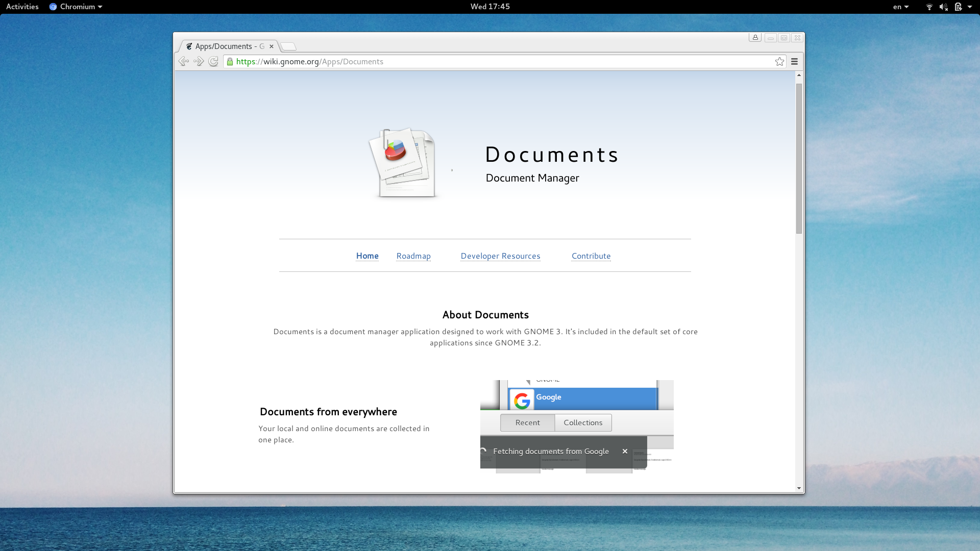The image size is (980, 551).
Task: Click the GNOME foot favicon on the tab
Action: pos(189,46)
